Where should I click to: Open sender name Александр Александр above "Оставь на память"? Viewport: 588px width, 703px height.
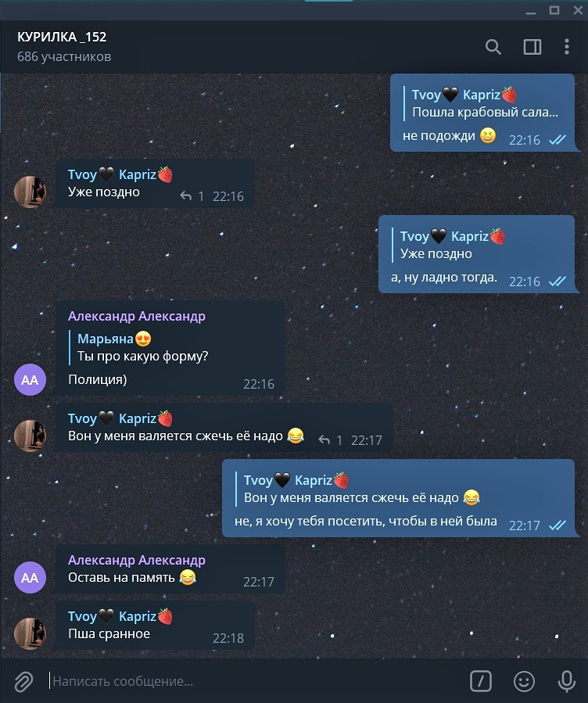(x=137, y=560)
